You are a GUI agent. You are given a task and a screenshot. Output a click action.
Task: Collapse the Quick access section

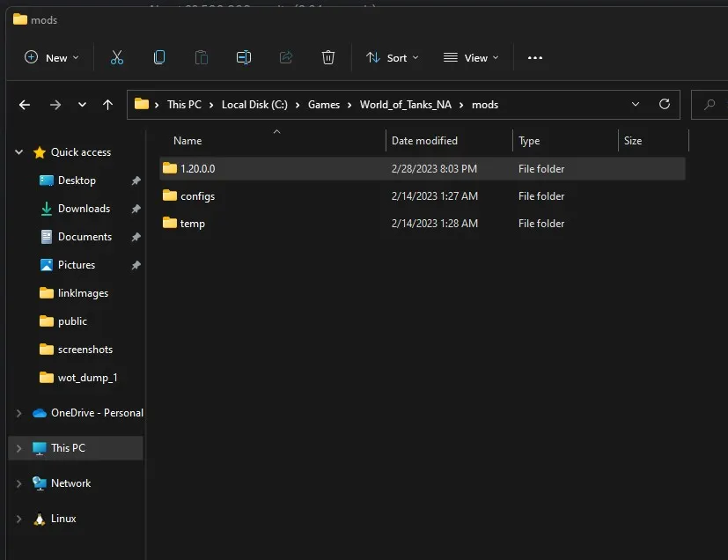click(19, 152)
